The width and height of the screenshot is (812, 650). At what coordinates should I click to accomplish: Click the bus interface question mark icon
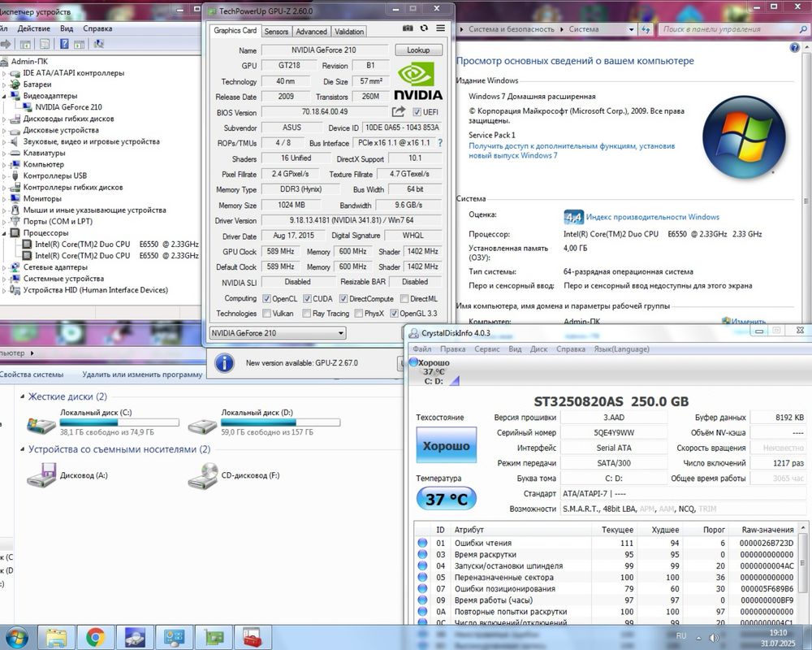[440, 142]
